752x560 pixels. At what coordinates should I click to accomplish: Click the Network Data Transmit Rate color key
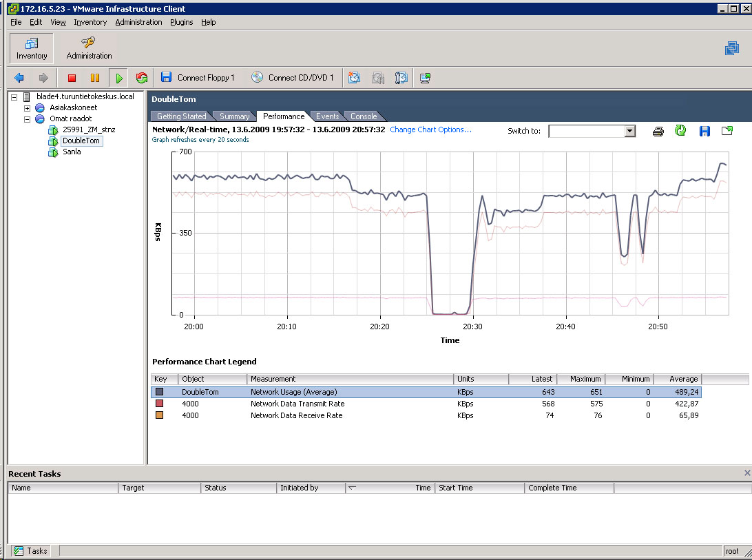tap(160, 404)
